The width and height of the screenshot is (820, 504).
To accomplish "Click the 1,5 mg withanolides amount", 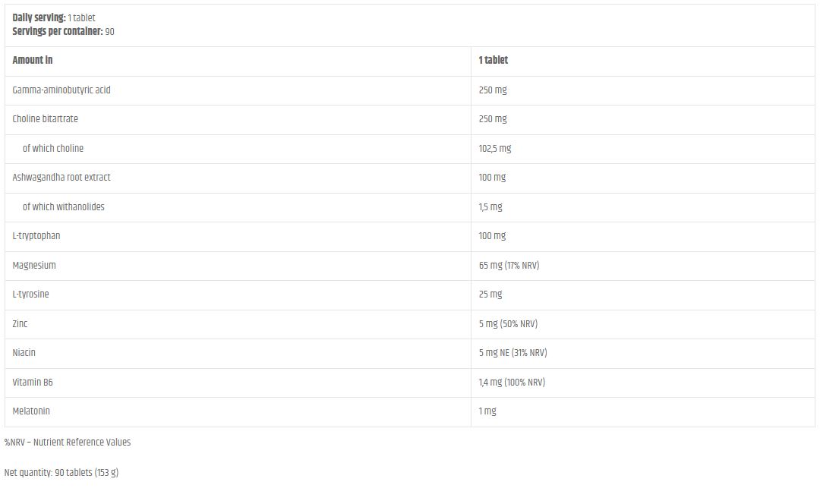I will click(x=490, y=206).
